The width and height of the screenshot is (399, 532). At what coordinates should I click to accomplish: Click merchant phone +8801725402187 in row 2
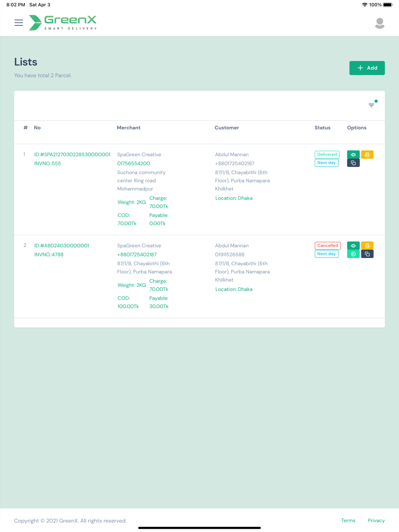point(137,254)
